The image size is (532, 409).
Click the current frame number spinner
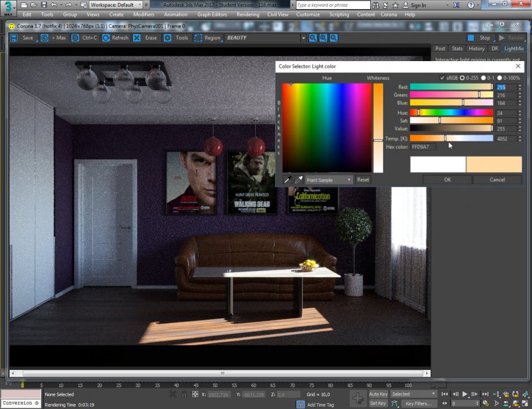tap(477, 403)
